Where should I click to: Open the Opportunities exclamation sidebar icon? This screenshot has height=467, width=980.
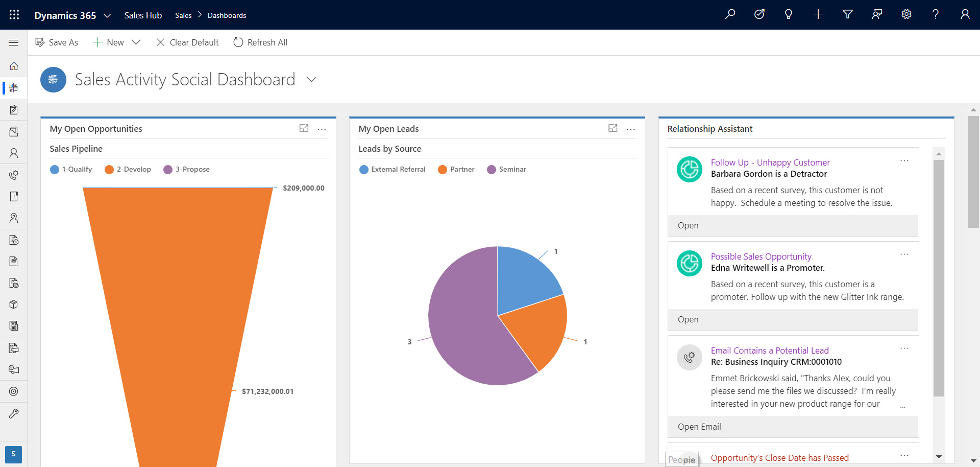coord(14,196)
